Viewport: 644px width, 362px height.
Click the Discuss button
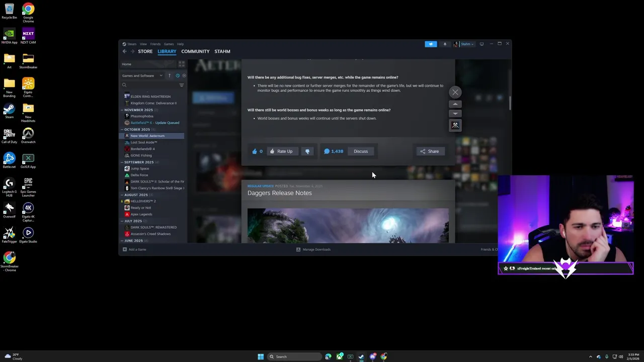[x=361, y=151]
